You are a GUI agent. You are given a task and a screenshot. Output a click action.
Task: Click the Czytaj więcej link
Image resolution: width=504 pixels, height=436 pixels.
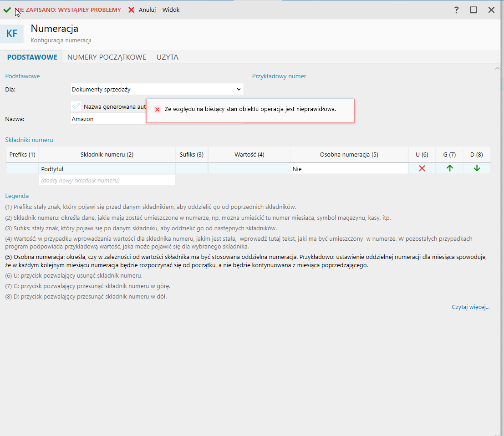(470, 307)
